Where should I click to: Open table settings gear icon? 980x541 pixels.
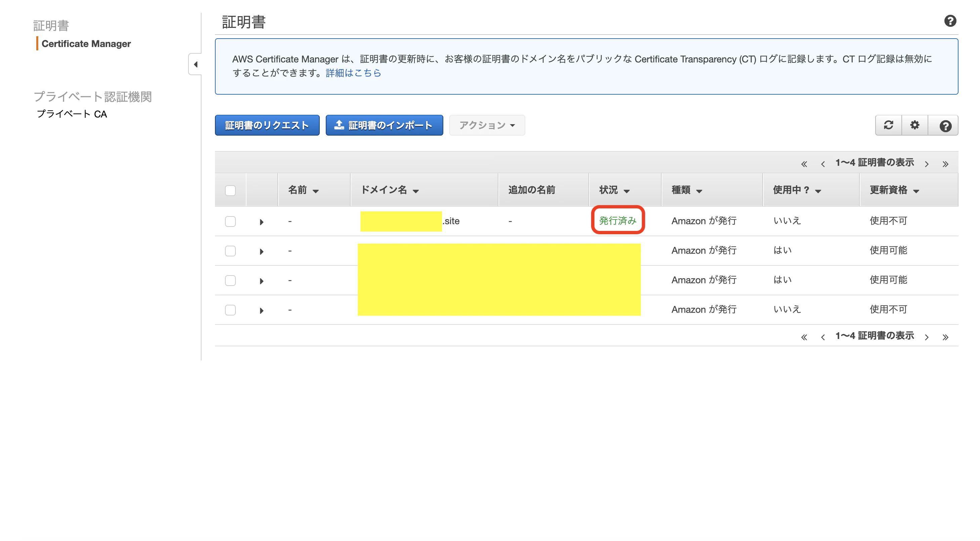pos(915,125)
